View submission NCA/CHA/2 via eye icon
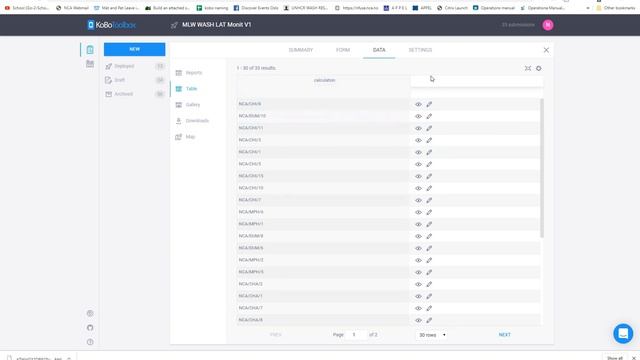Image resolution: width=640 pixels, height=360 pixels. [418, 284]
